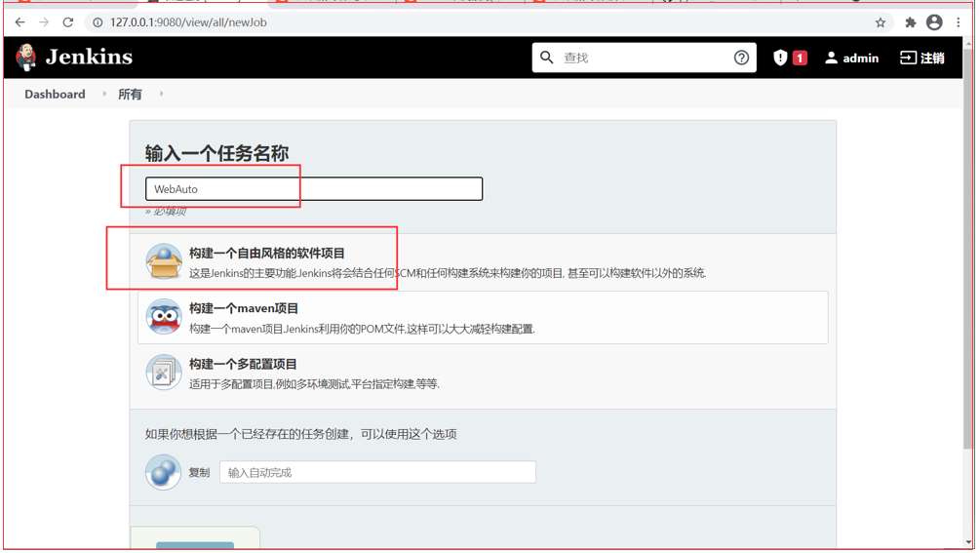Click the 输入一个任务名称 heading
The height and width of the screenshot is (553, 980).
216,153
